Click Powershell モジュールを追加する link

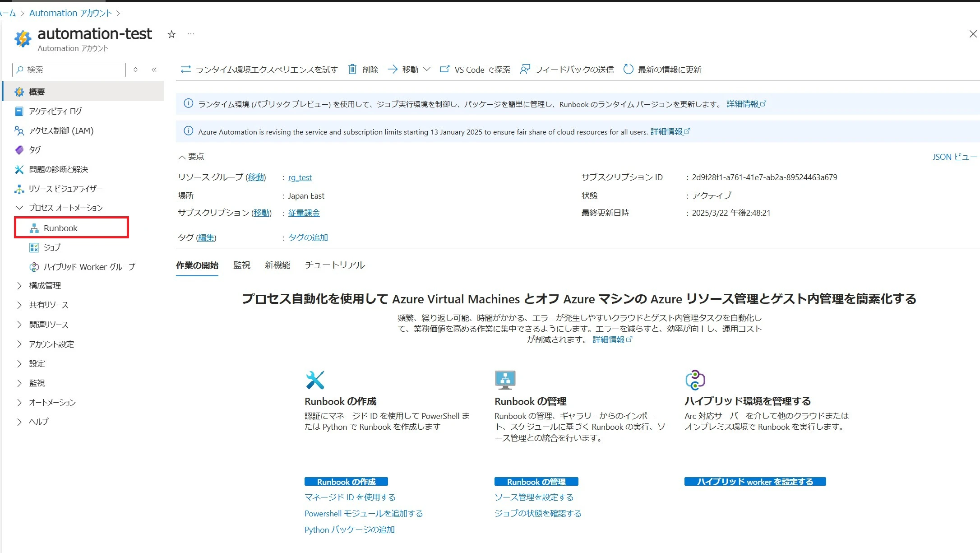point(364,513)
